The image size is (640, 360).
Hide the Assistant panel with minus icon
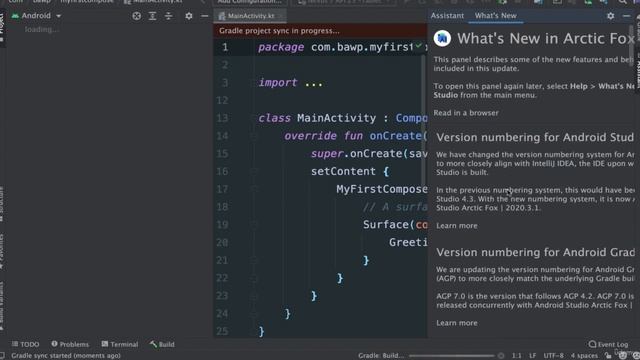click(x=626, y=16)
